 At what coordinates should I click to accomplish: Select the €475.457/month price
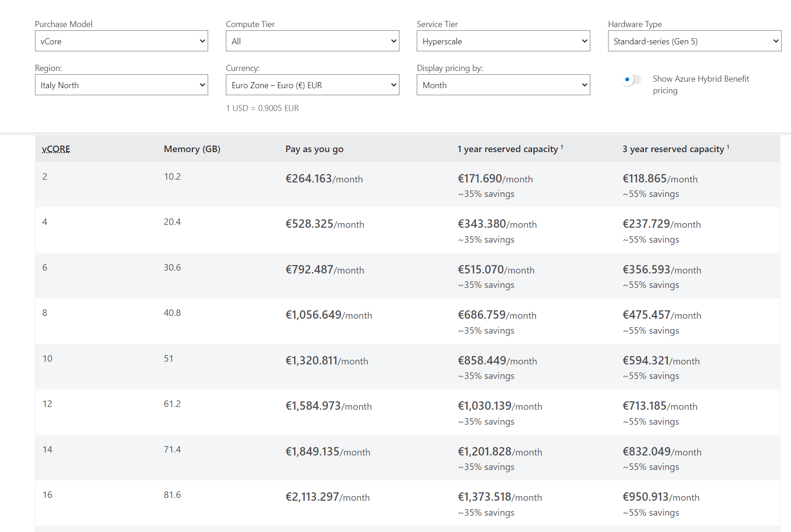coord(662,315)
